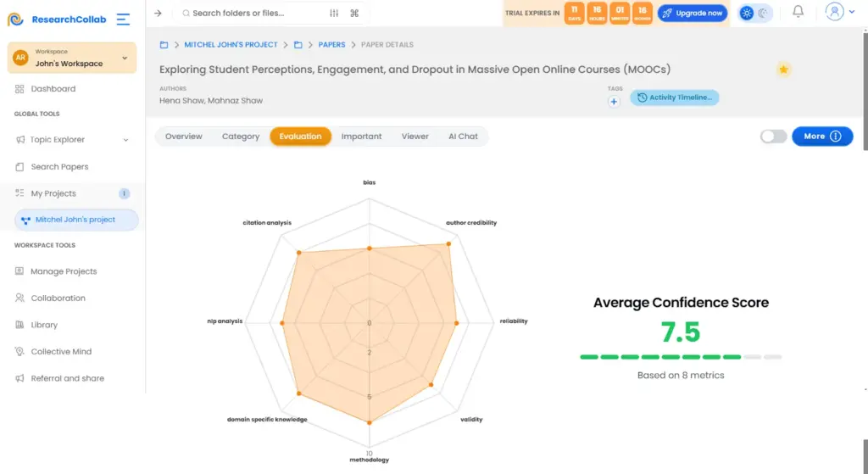Click PAPERS breadcrumb link
The height and width of the screenshot is (474, 868).
tap(331, 45)
